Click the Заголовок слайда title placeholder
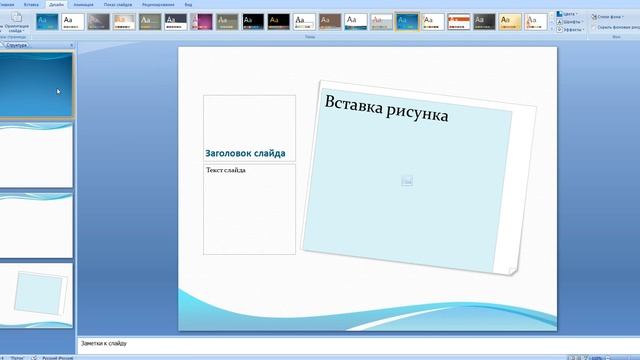 (x=249, y=128)
